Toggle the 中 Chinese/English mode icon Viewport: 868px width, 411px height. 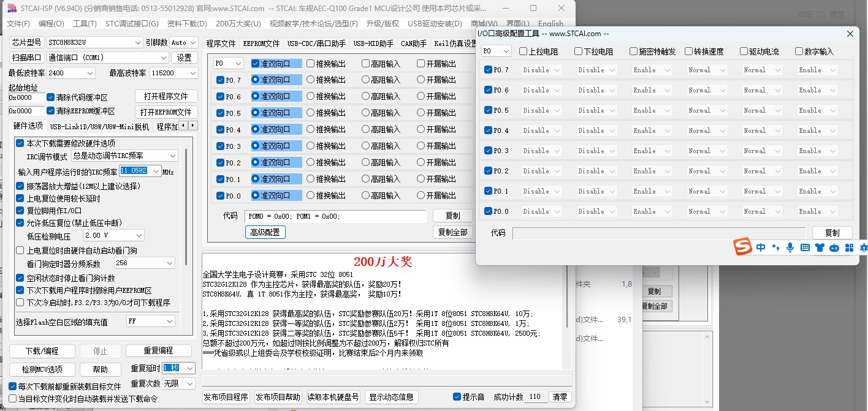click(x=761, y=248)
